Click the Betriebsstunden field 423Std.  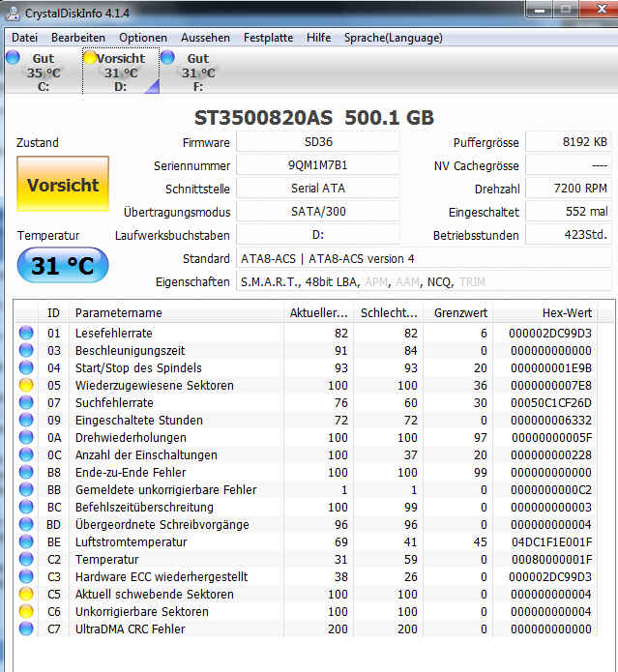(569, 235)
